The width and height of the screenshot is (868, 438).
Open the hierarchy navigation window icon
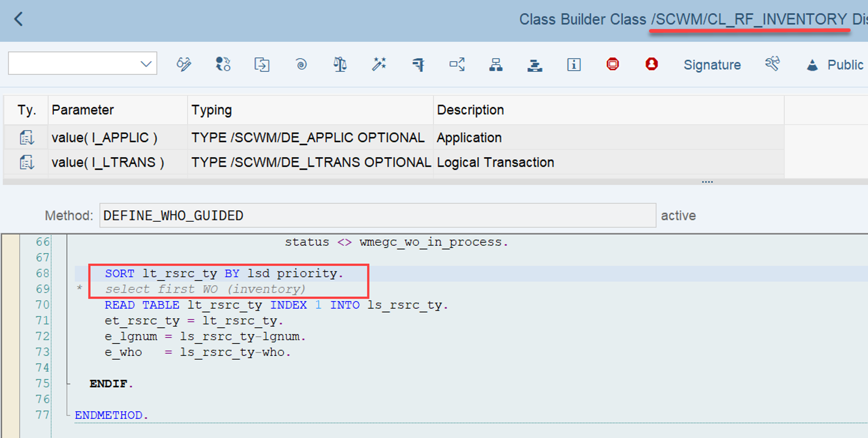(x=496, y=64)
